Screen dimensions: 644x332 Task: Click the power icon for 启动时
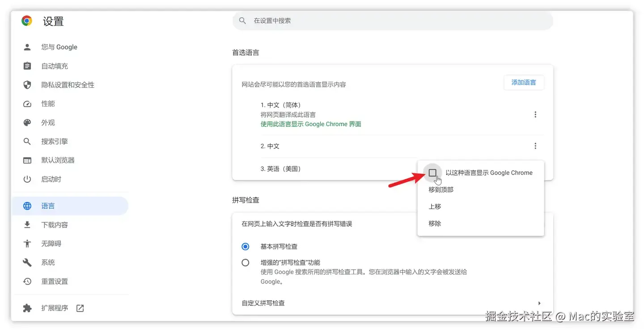click(27, 179)
